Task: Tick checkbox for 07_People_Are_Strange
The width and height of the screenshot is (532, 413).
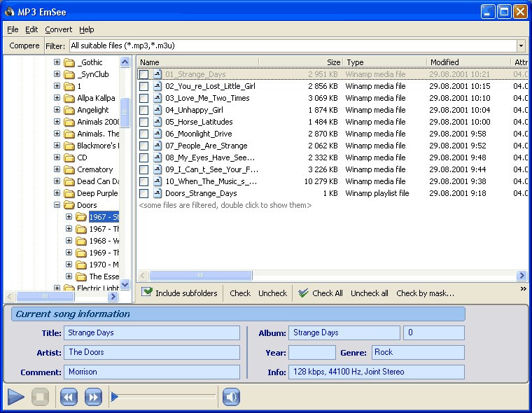Action: [x=144, y=146]
